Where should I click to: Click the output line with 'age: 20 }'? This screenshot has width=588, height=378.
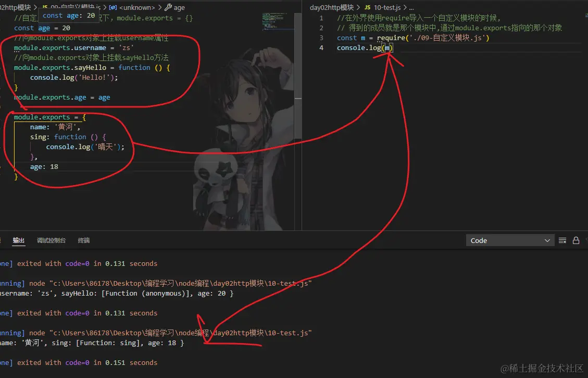tap(117, 293)
